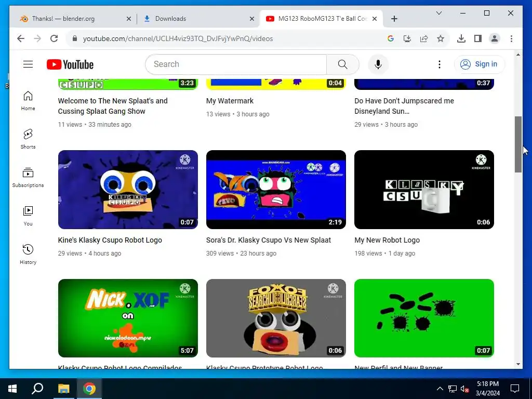The width and height of the screenshot is (532, 399).
Task: Play the Nick XOF 5:07 thumbnail
Action: point(128,318)
